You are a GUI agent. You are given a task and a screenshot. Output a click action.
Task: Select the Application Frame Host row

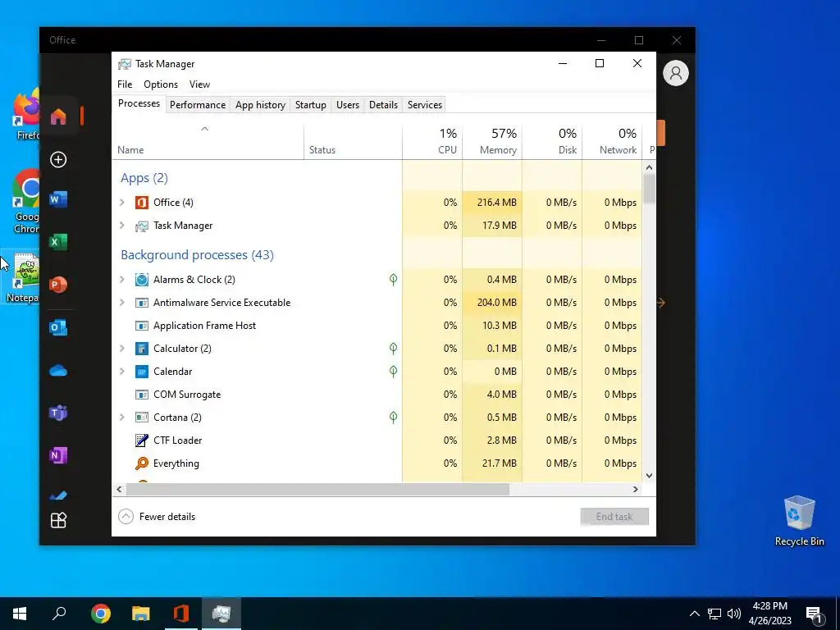377,326
